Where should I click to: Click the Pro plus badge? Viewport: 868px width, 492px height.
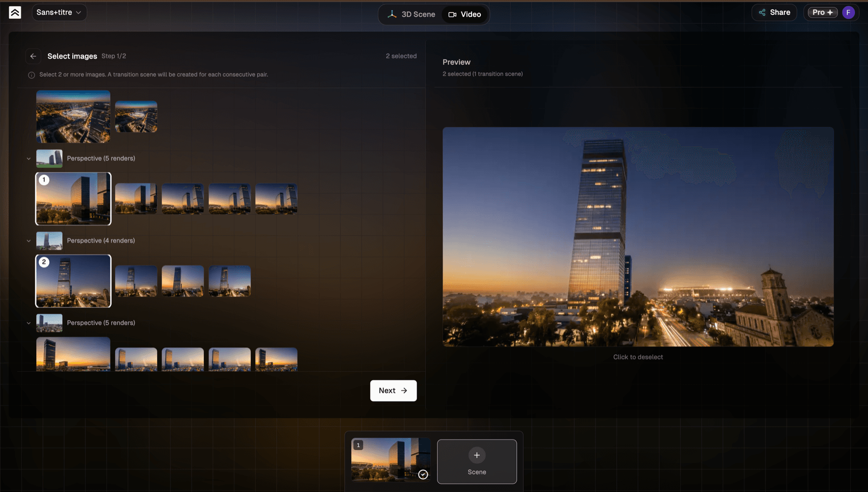pos(822,13)
